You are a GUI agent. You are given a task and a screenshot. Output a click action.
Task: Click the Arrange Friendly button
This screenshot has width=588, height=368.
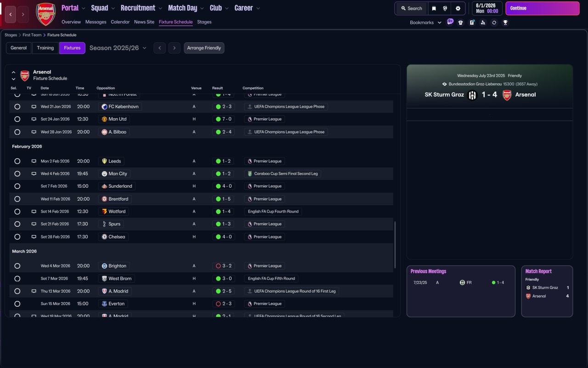point(204,48)
